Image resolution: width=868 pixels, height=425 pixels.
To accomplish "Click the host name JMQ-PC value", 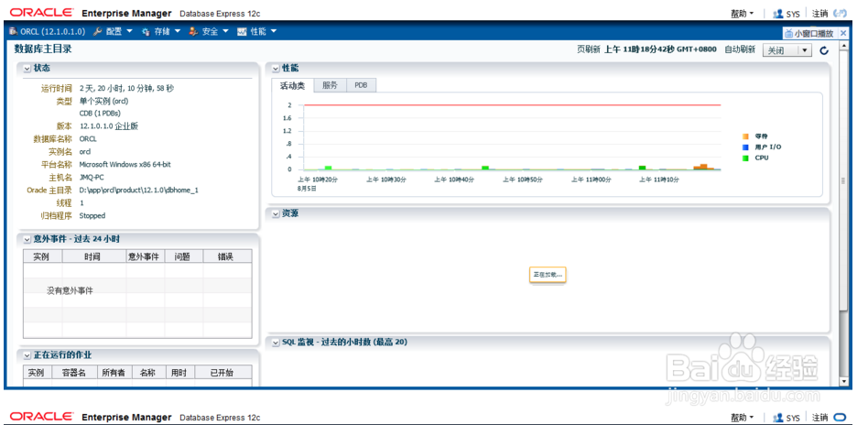I will pyautogui.click(x=92, y=178).
